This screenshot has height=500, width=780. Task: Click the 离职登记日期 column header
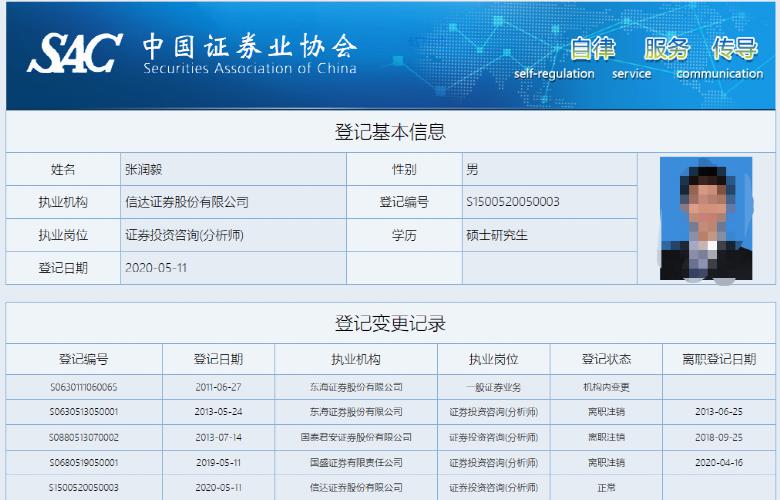(x=720, y=359)
